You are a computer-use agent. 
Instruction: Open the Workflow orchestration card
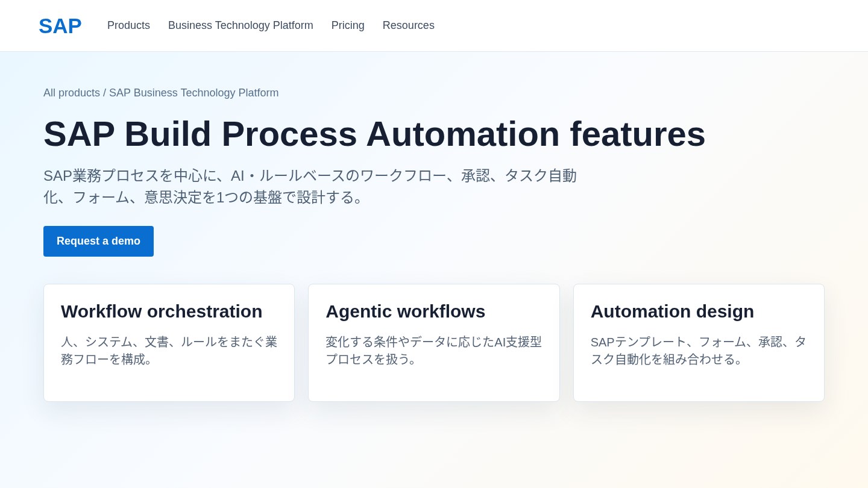click(169, 343)
